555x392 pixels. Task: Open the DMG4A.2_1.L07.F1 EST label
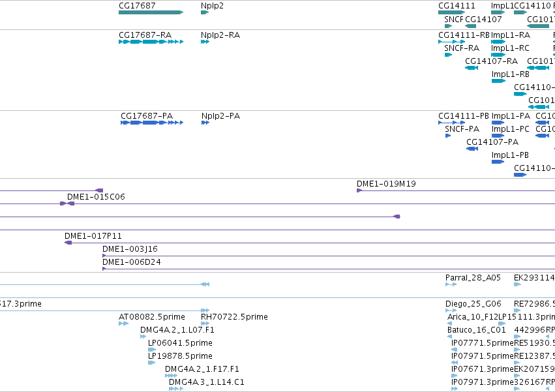click(x=177, y=330)
